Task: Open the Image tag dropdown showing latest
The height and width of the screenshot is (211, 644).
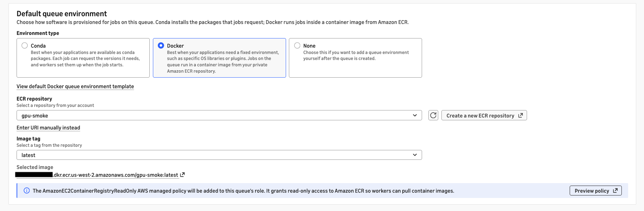Action: click(219, 155)
